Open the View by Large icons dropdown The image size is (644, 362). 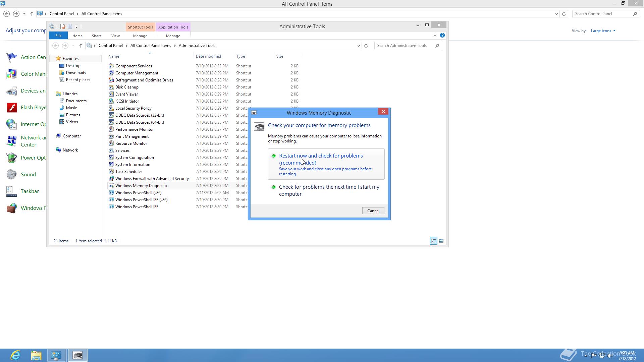pos(603,31)
